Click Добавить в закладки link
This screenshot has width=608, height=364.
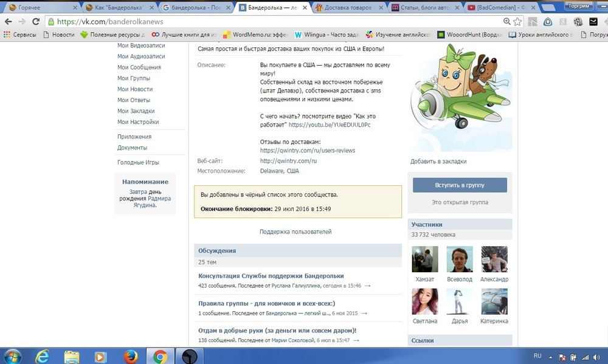point(438,162)
